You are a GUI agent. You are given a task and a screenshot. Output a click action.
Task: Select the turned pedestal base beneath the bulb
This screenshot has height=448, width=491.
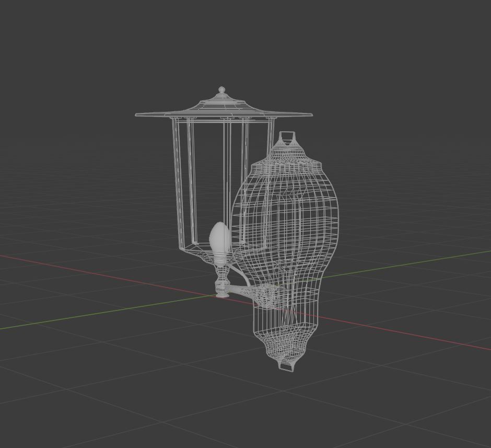(221, 280)
